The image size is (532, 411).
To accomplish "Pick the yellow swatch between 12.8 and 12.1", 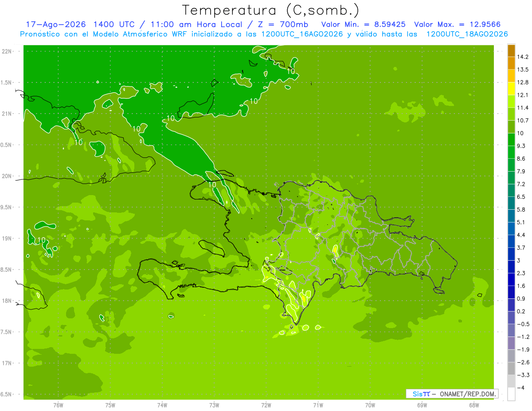I will [511, 89].
